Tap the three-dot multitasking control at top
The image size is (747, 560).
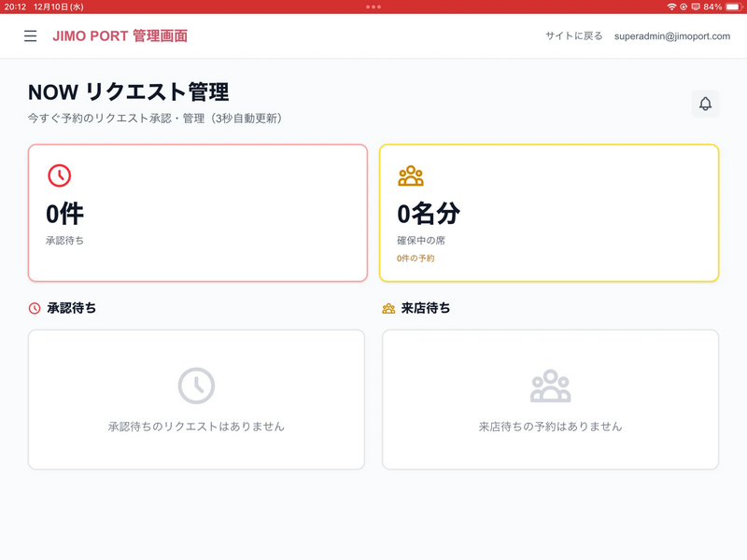tap(373, 7)
